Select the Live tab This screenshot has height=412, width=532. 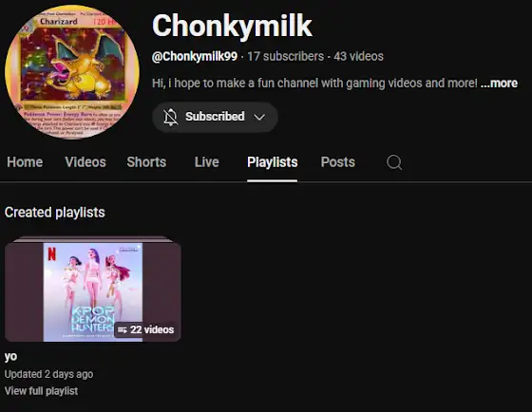tap(207, 162)
